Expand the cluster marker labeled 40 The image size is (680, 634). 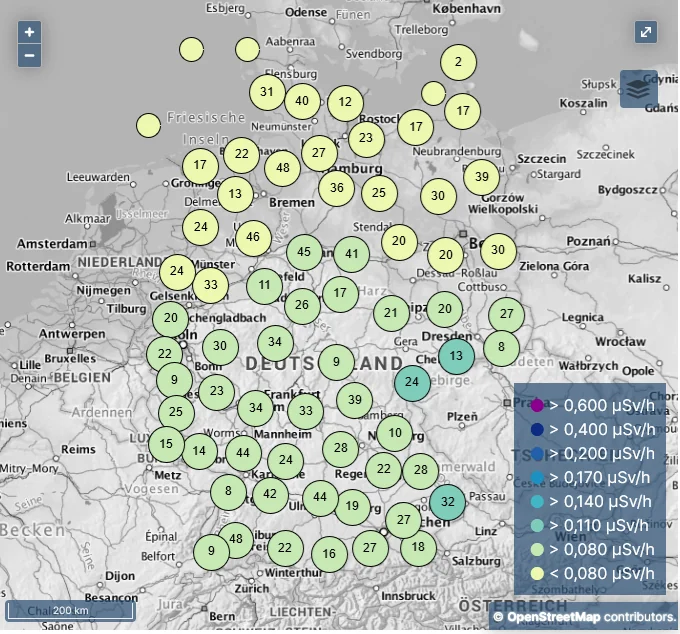pos(302,100)
